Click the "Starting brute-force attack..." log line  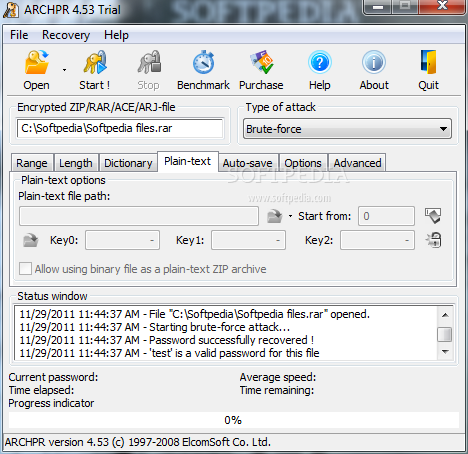coord(155,327)
